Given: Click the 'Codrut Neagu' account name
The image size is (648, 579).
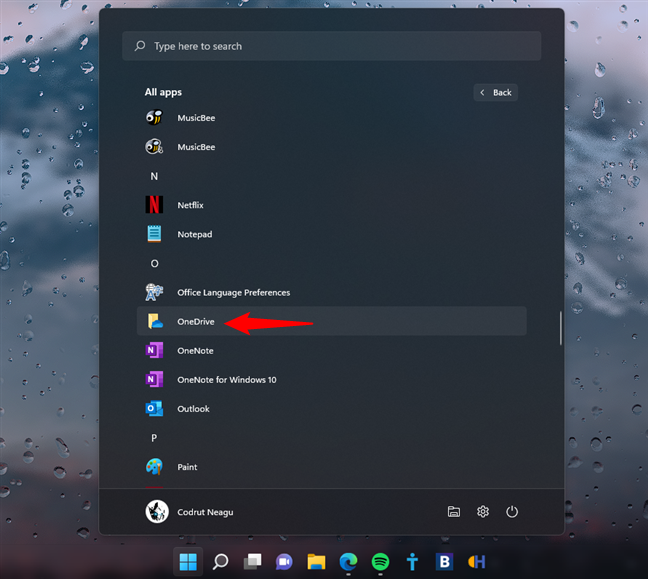Looking at the screenshot, I should point(205,512).
